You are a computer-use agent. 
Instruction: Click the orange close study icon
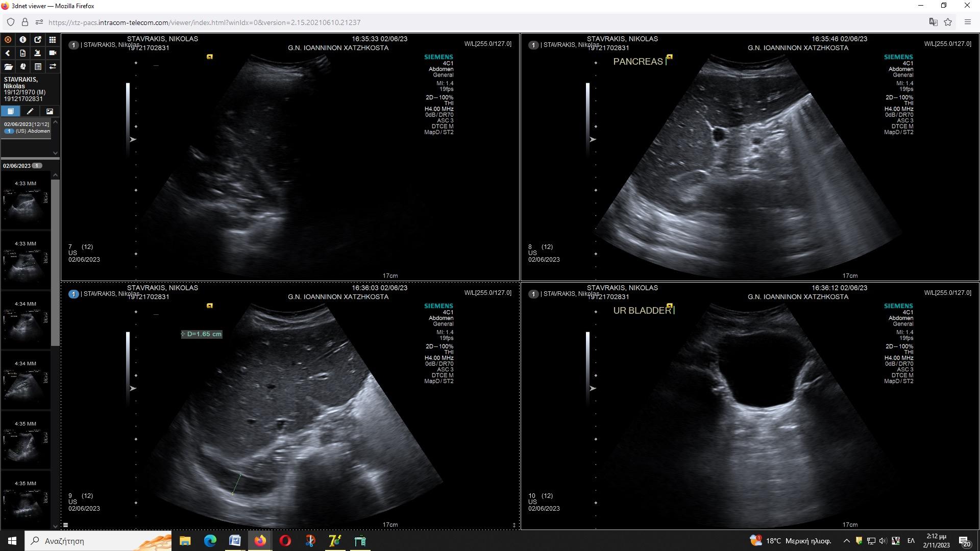(8, 39)
